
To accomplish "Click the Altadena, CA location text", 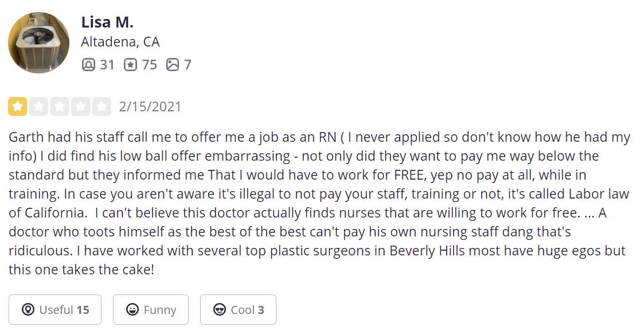I will 120,42.
